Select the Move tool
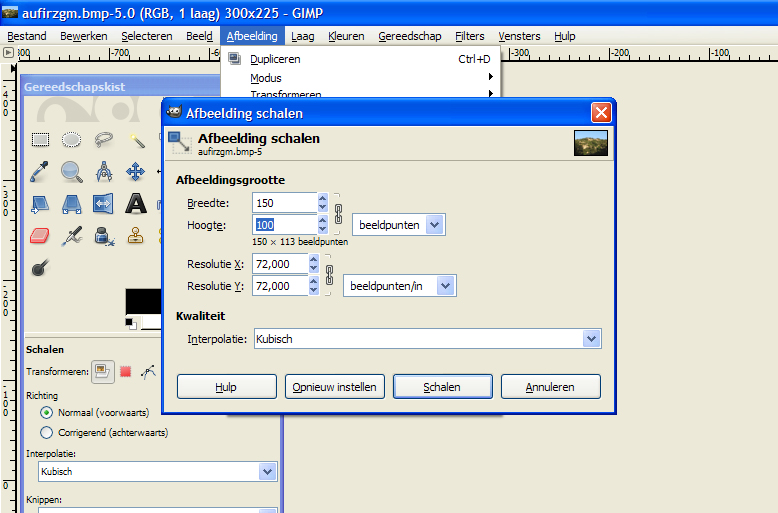 (x=135, y=172)
